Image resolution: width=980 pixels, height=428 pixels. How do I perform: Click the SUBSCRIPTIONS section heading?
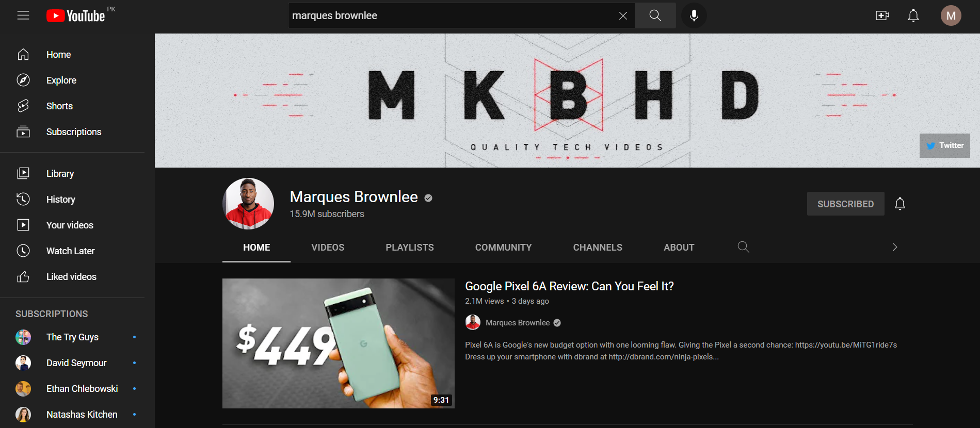[52, 314]
